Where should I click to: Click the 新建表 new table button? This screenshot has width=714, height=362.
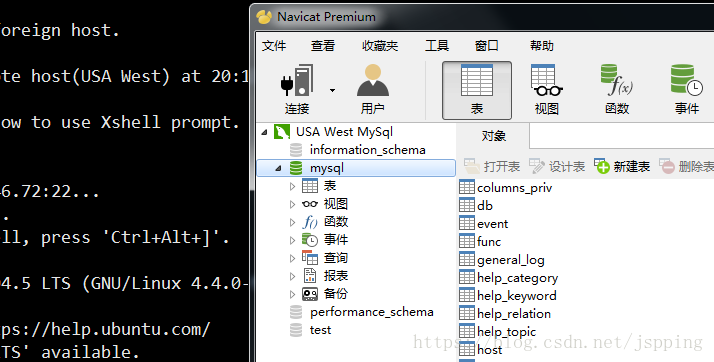(x=622, y=167)
